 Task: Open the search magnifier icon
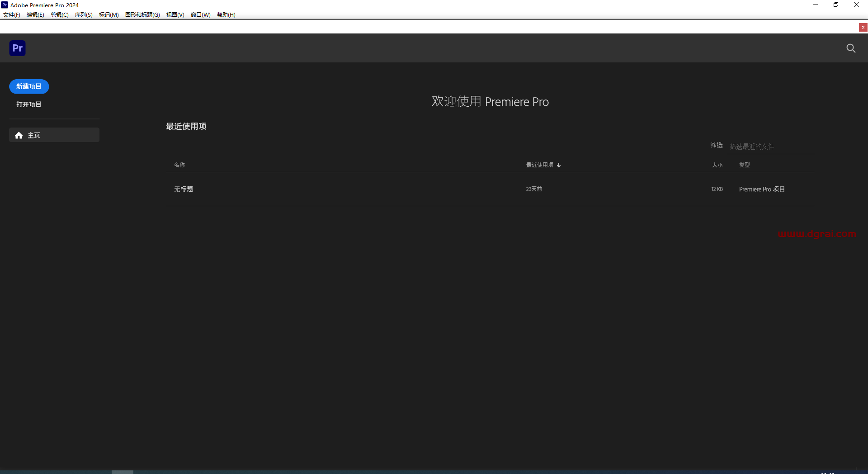(851, 48)
